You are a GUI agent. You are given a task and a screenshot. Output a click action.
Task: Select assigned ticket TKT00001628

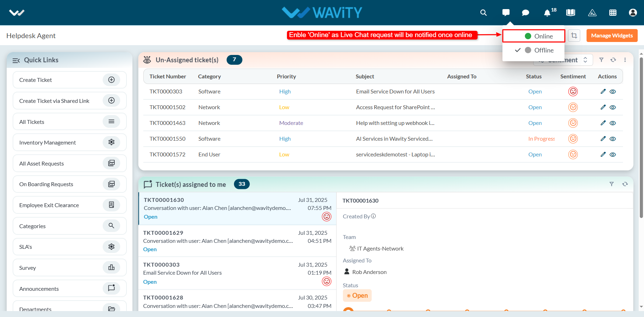coord(238,301)
